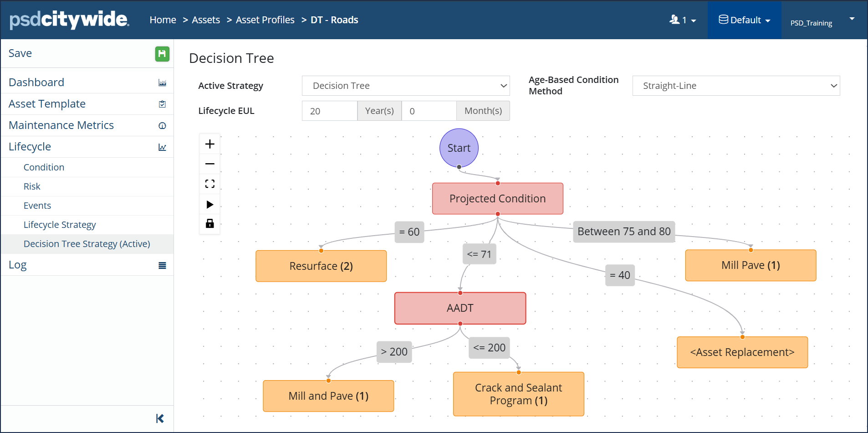Click the '> 200' branch label

(x=394, y=352)
